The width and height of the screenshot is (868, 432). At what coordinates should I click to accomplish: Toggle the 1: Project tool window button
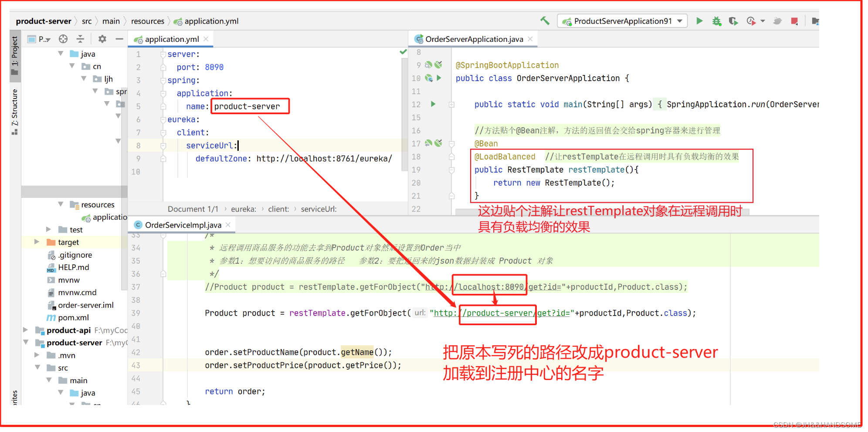point(15,56)
